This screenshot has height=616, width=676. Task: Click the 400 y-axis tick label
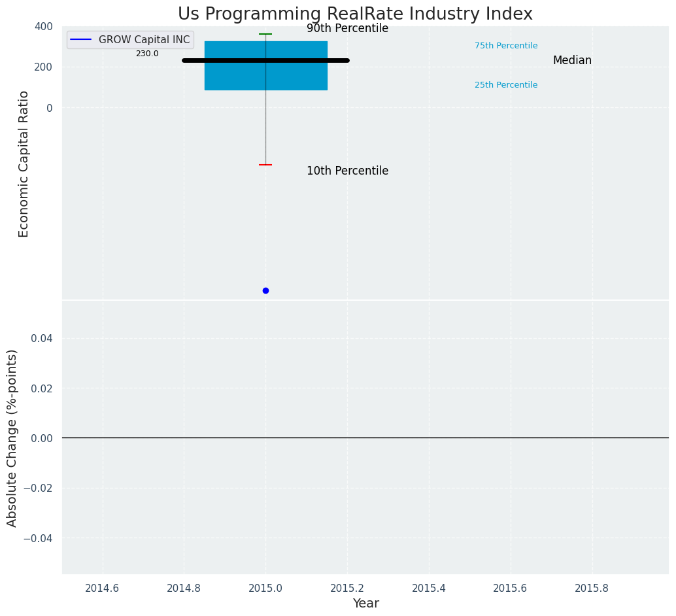(x=43, y=27)
